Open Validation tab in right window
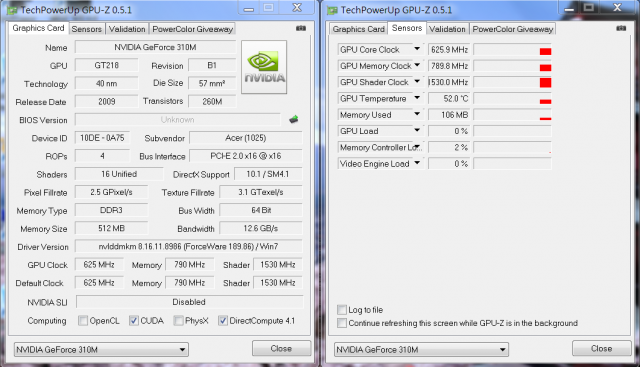The image size is (640, 367). tap(447, 29)
